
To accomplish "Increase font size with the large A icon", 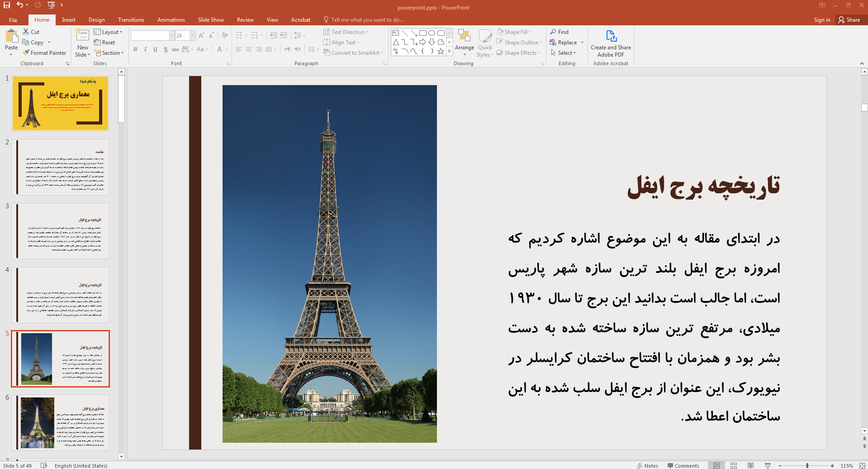I will point(201,35).
